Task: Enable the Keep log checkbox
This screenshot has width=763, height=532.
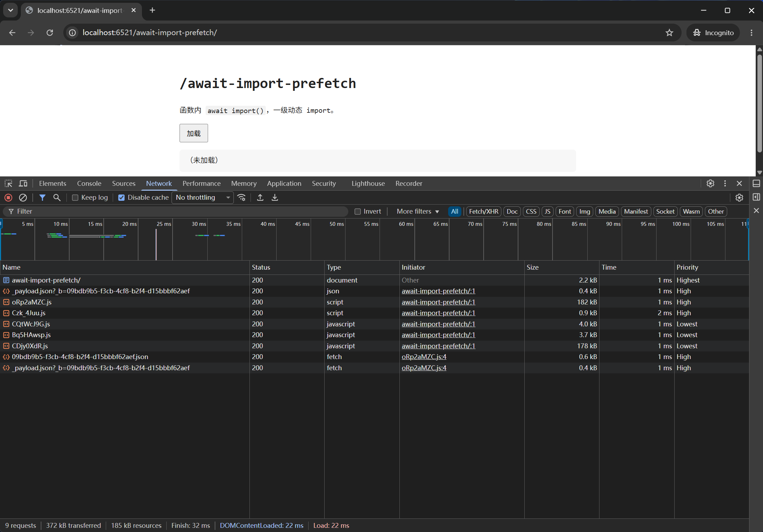Action: [x=75, y=198]
